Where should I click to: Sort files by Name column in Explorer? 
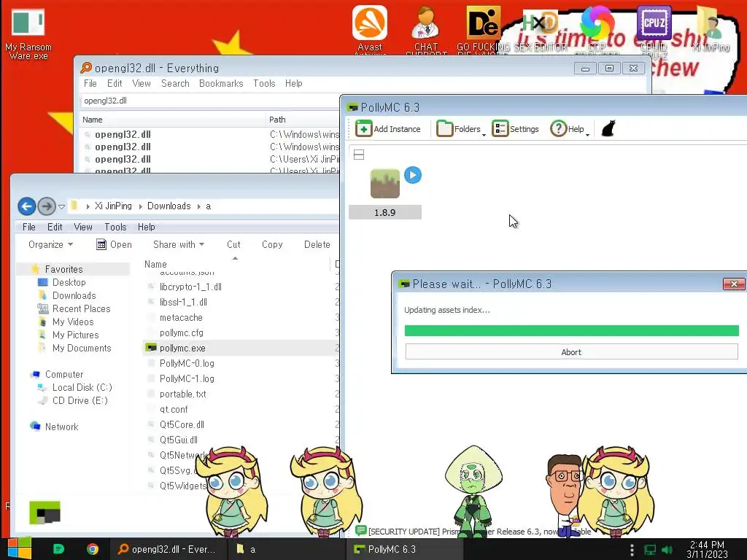pos(155,264)
